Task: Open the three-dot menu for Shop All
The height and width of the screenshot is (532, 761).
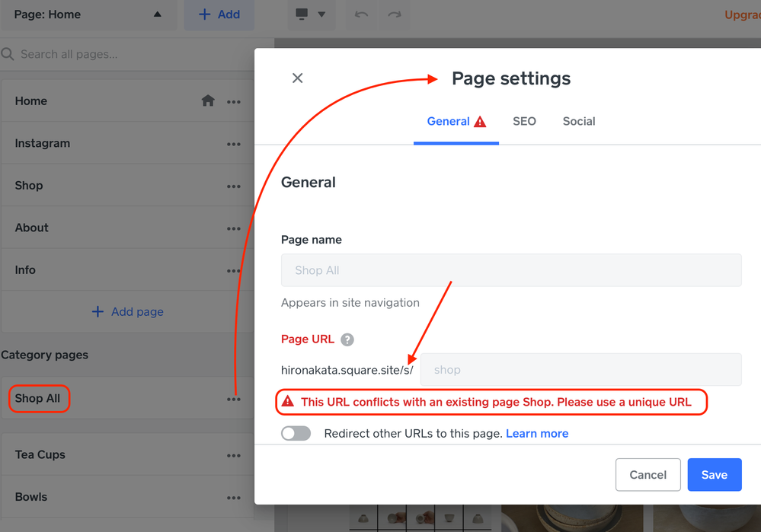Action: (x=233, y=399)
